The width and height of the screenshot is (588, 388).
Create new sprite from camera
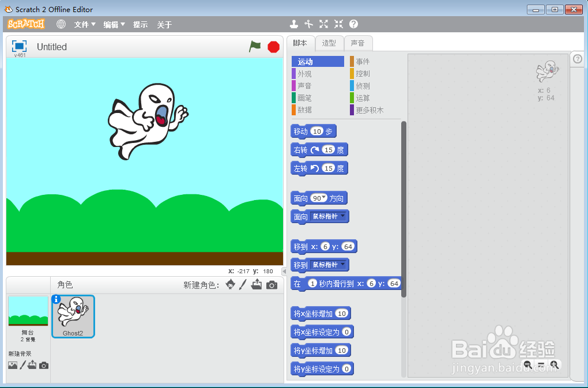[x=272, y=285]
